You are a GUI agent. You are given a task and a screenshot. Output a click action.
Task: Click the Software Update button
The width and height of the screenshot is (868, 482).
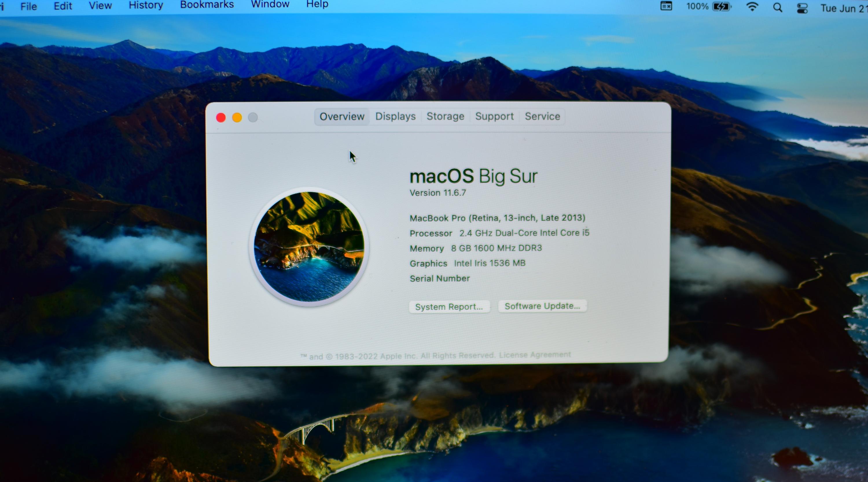click(x=542, y=306)
